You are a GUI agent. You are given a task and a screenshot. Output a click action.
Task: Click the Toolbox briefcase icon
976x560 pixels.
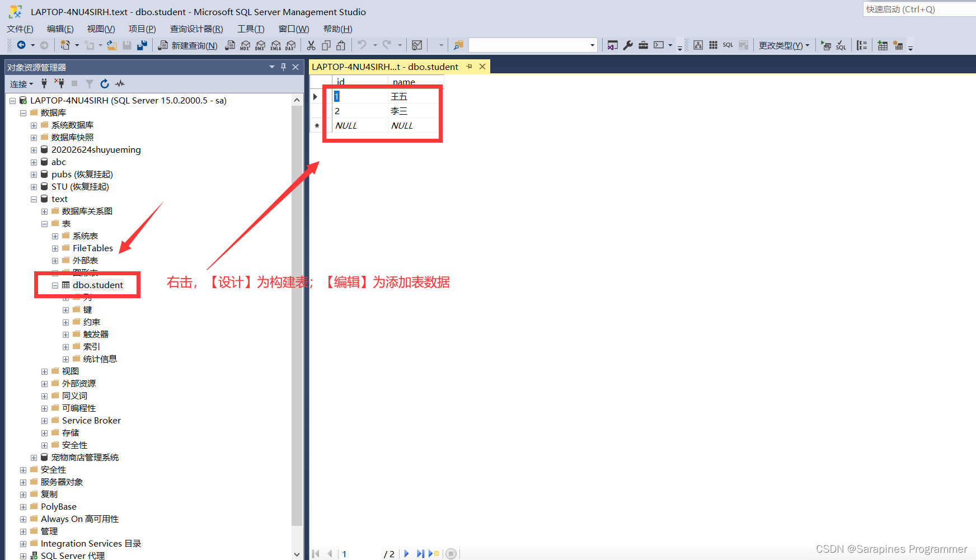[x=643, y=45]
